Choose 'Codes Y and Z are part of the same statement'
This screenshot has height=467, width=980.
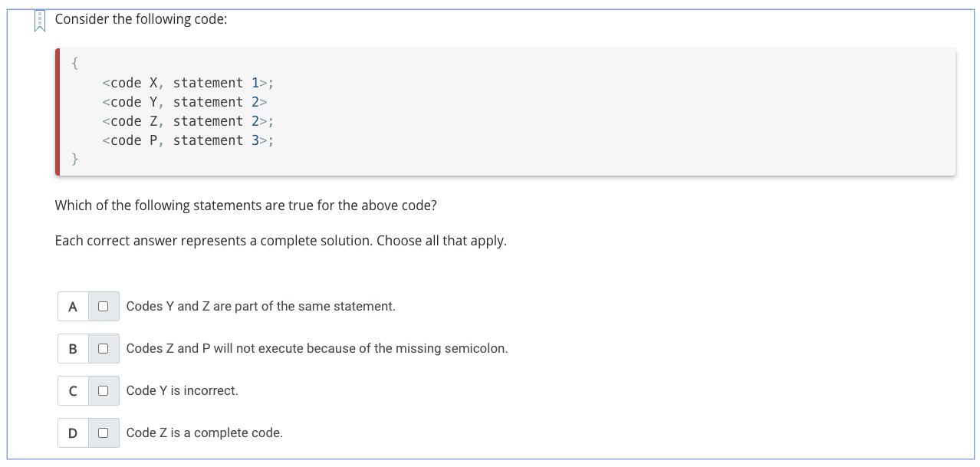click(261, 306)
